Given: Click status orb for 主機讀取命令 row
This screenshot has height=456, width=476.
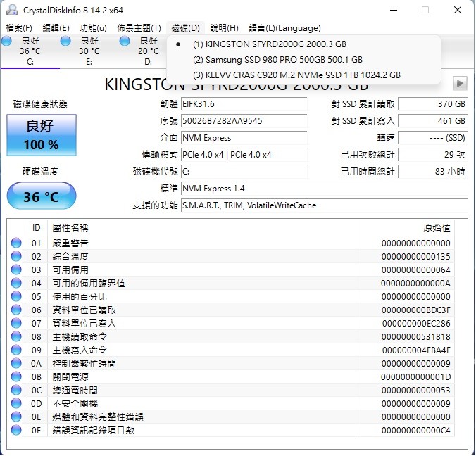Looking at the screenshot, I should click(x=16, y=336).
